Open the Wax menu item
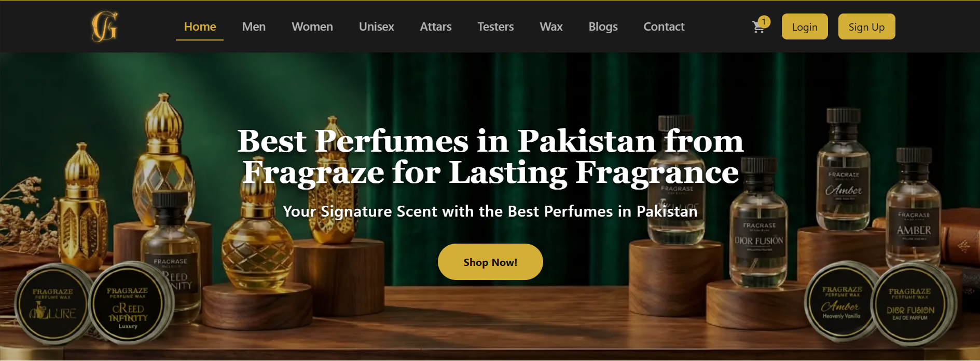Screen dimensions: 980x361 (551, 26)
